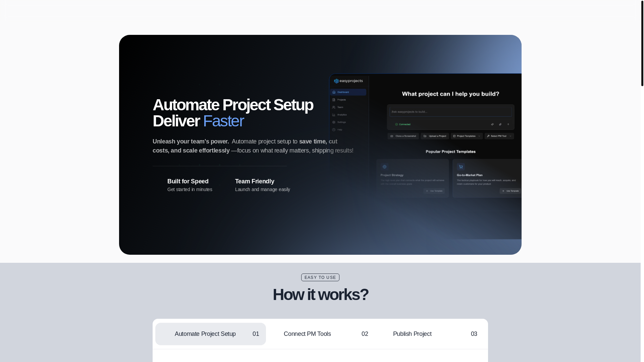Click 'Popular Project Templates' heading in preview
Image resolution: width=644 pixels, height=362 pixels.
pyautogui.click(x=450, y=152)
